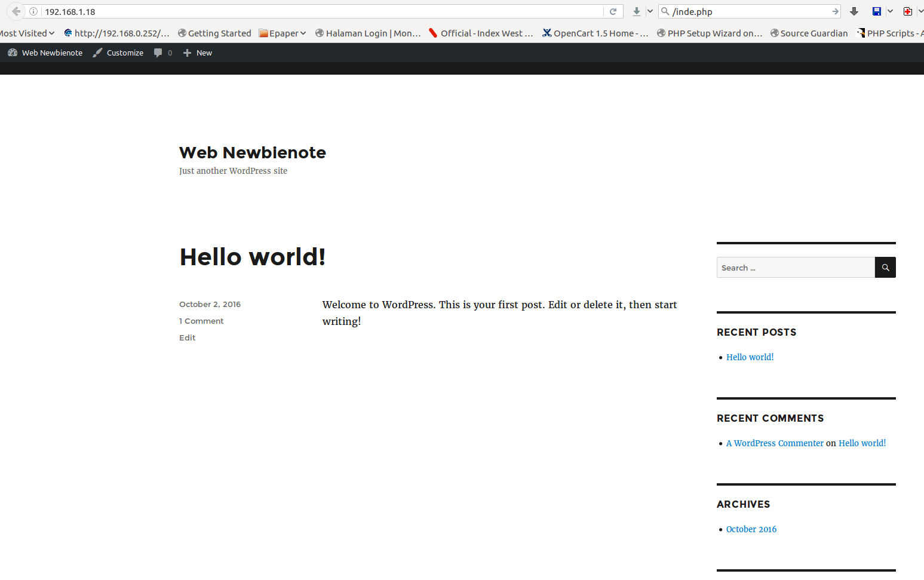Image resolution: width=924 pixels, height=580 pixels.
Task: Click the magnifier icon in browser search box
Action: pos(665,11)
